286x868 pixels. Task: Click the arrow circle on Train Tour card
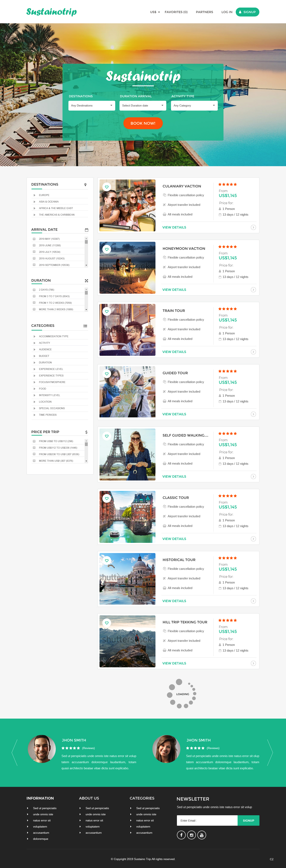tap(253, 352)
